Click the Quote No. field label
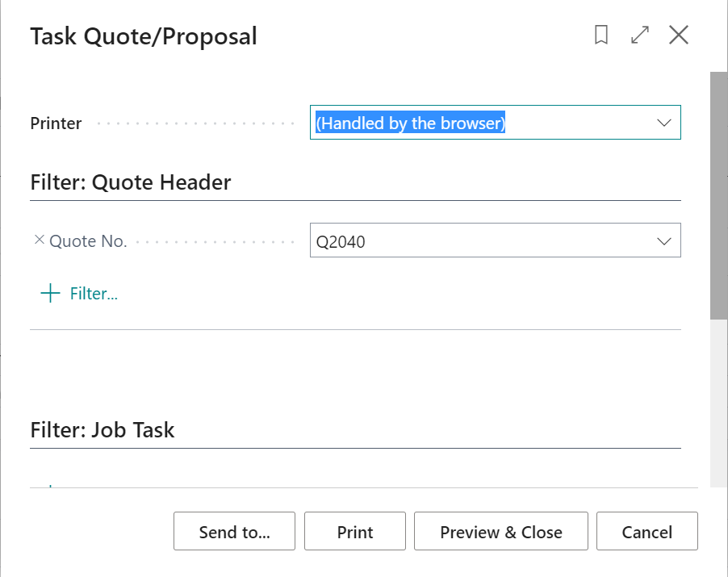The height and width of the screenshot is (577, 728). 88,241
